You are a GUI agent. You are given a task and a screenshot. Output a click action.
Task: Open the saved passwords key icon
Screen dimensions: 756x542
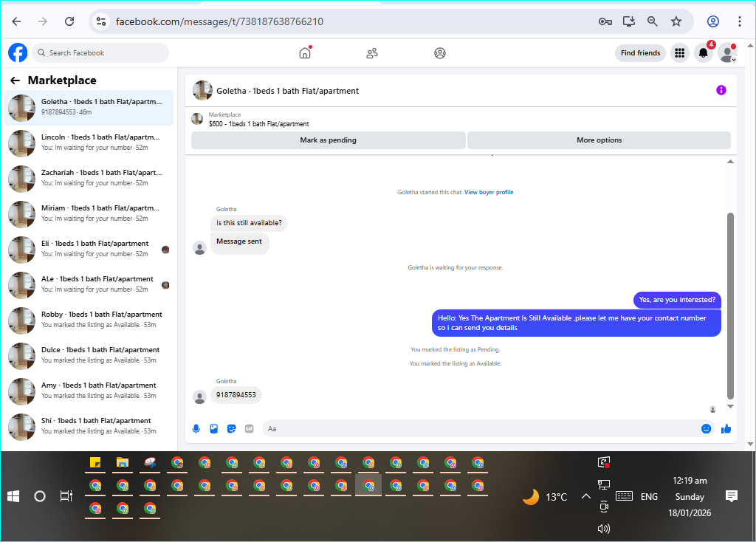[x=605, y=21]
